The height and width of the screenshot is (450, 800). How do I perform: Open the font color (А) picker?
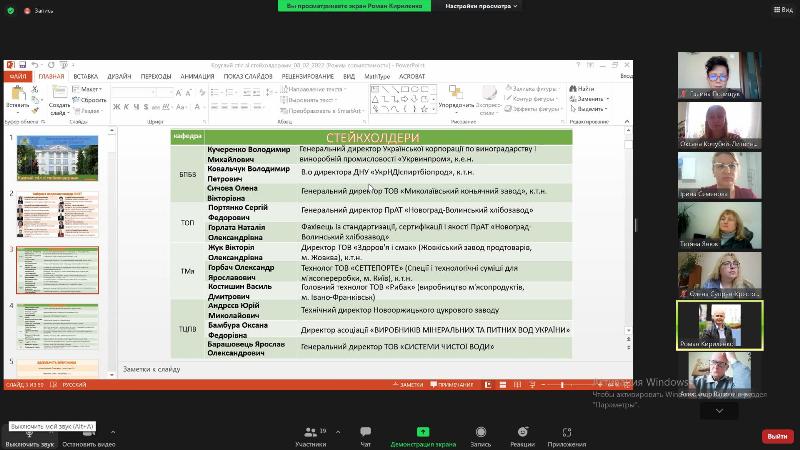point(197,107)
